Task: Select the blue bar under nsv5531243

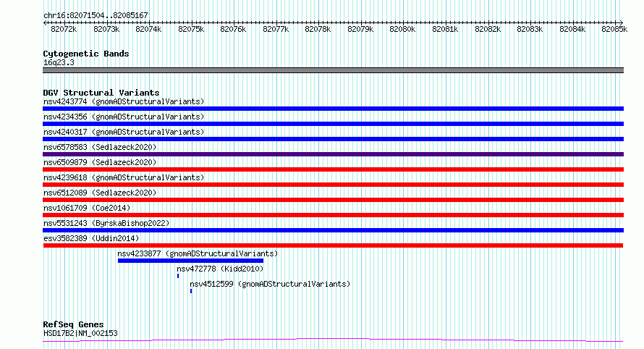Action: click(333, 230)
